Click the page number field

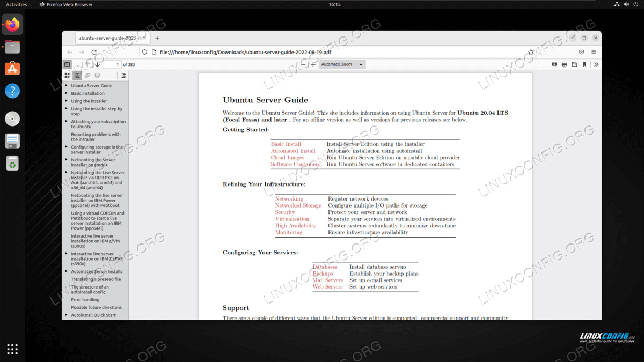coord(112,64)
